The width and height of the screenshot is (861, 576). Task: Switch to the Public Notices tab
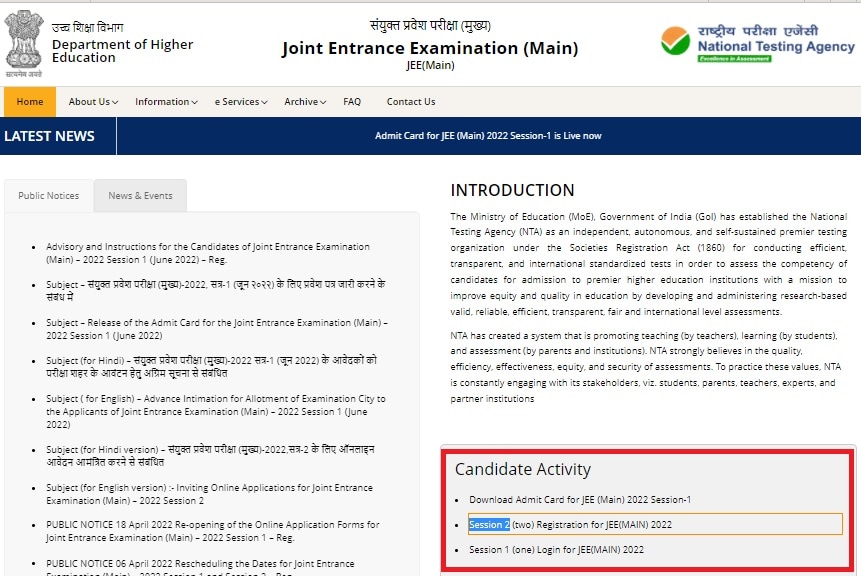click(49, 196)
